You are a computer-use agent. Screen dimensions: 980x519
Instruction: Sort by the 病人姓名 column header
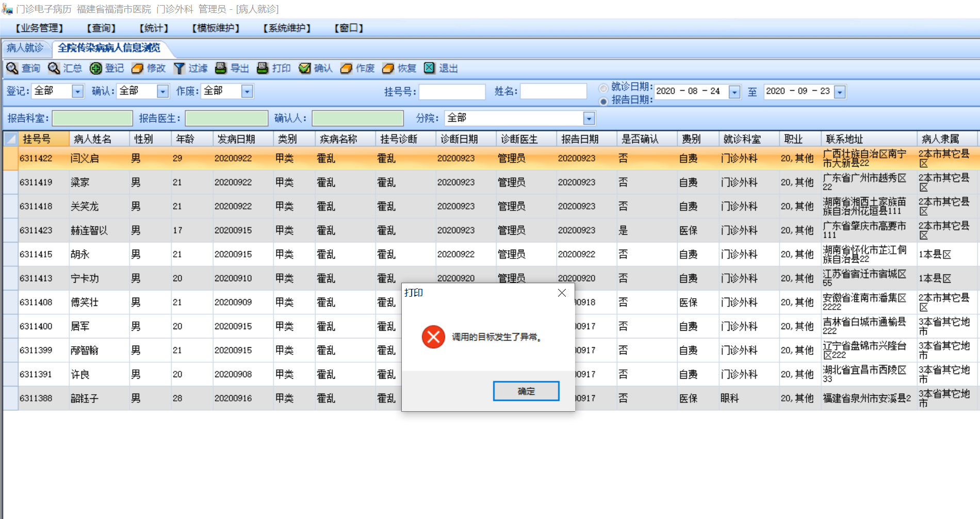click(x=99, y=139)
